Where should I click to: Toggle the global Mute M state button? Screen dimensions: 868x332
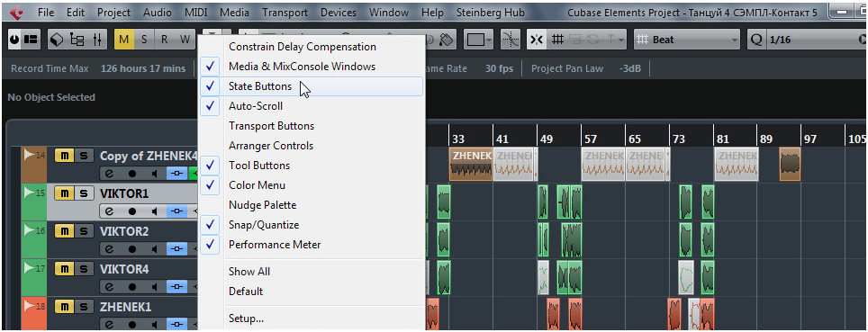point(124,40)
